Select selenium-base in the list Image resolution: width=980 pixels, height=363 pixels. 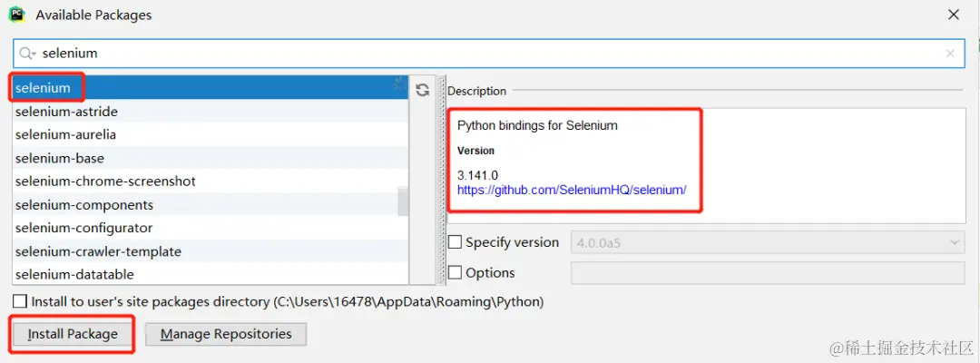click(210, 158)
